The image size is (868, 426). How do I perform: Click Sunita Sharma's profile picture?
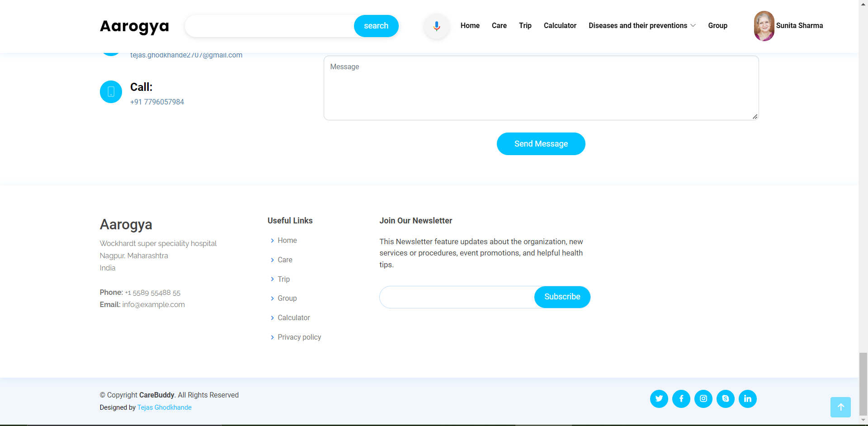click(x=764, y=26)
